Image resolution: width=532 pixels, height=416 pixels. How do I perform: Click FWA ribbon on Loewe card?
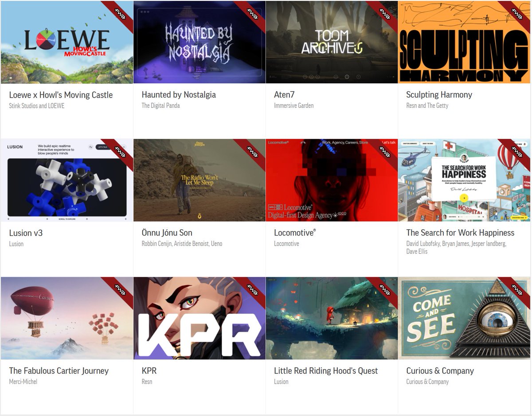120,14
